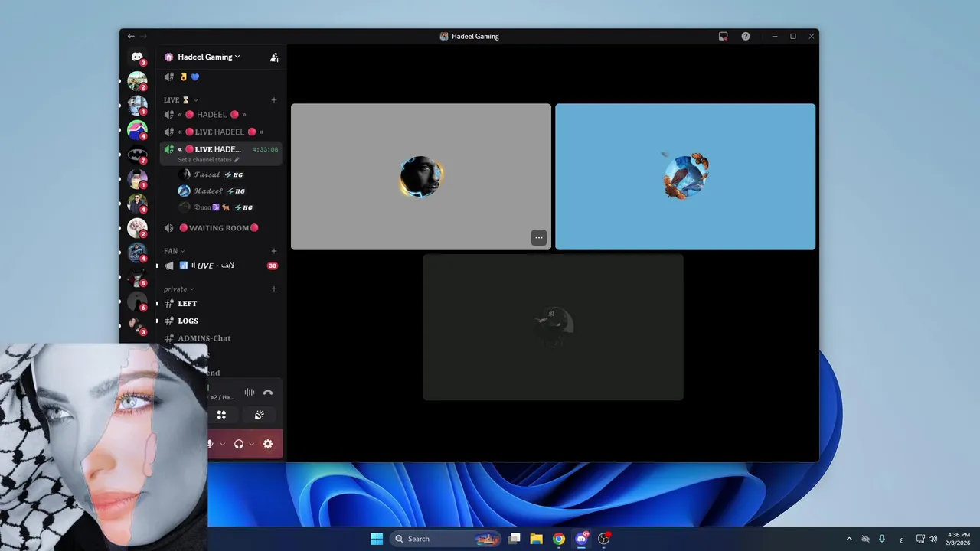This screenshot has width=980, height=551.
Task: Open the Activities shapes button
Action: pyautogui.click(x=221, y=415)
